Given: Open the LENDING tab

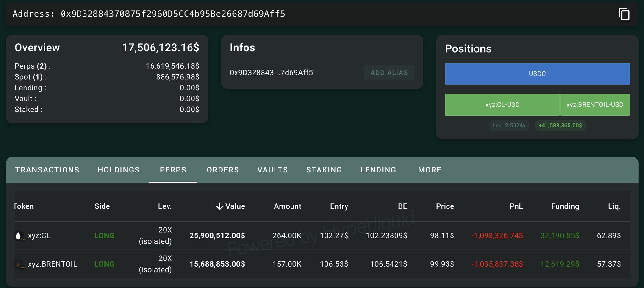Looking at the screenshot, I should click(378, 170).
